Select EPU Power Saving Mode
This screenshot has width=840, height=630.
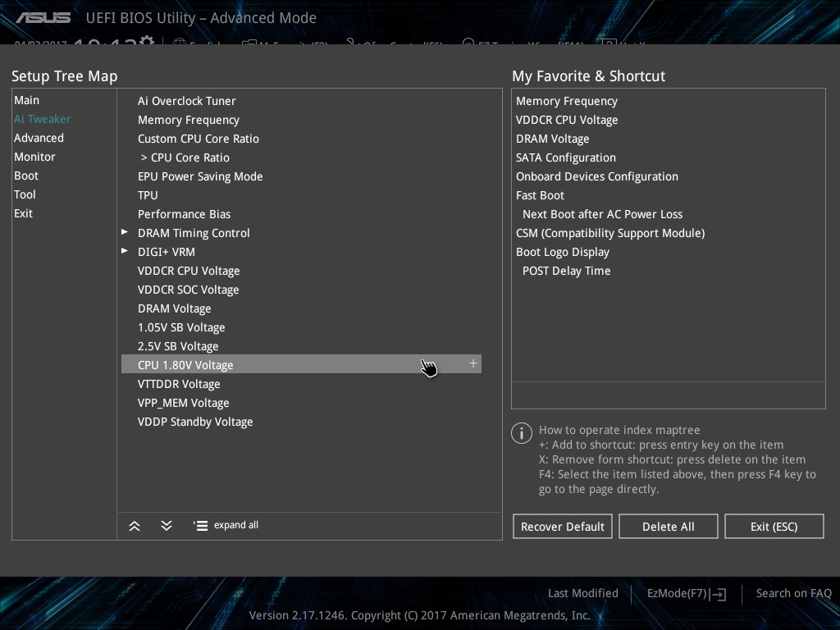(x=200, y=176)
